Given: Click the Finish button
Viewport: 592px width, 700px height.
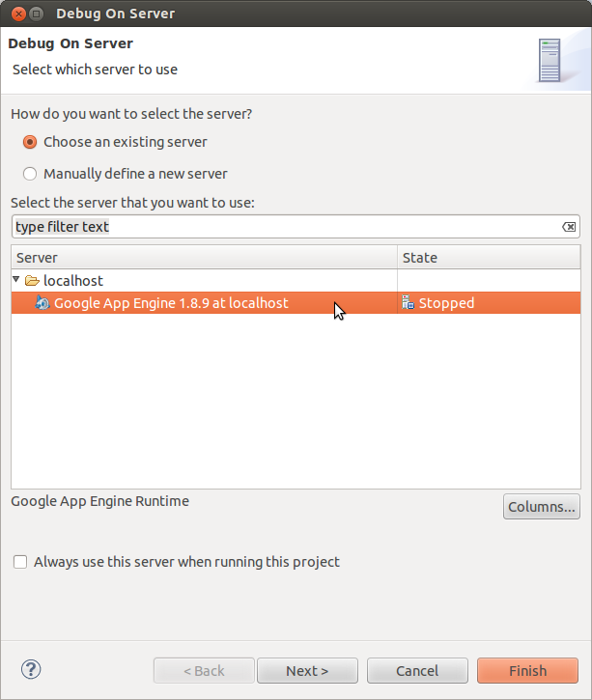Looking at the screenshot, I should [x=527, y=671].
